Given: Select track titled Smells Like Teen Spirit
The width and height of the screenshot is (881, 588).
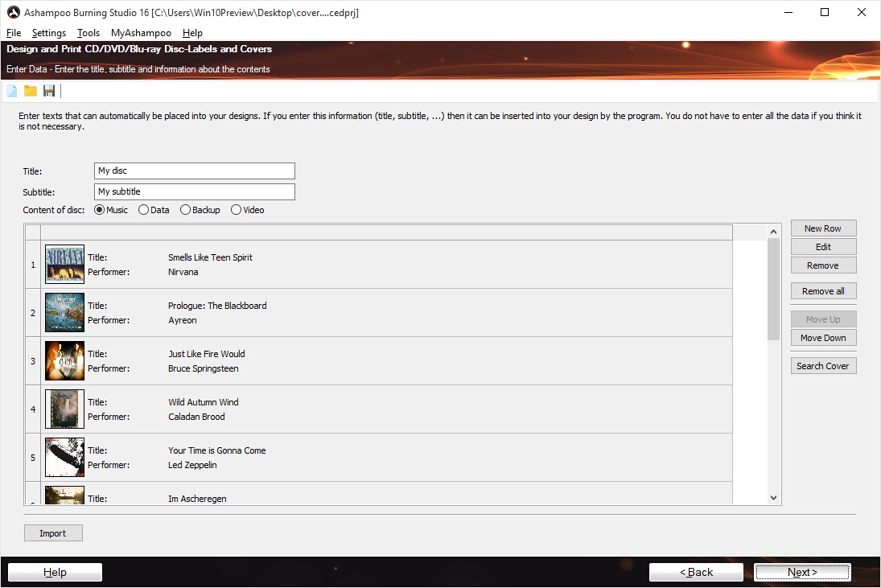Looking at the screenshot, I should [210, 257].
